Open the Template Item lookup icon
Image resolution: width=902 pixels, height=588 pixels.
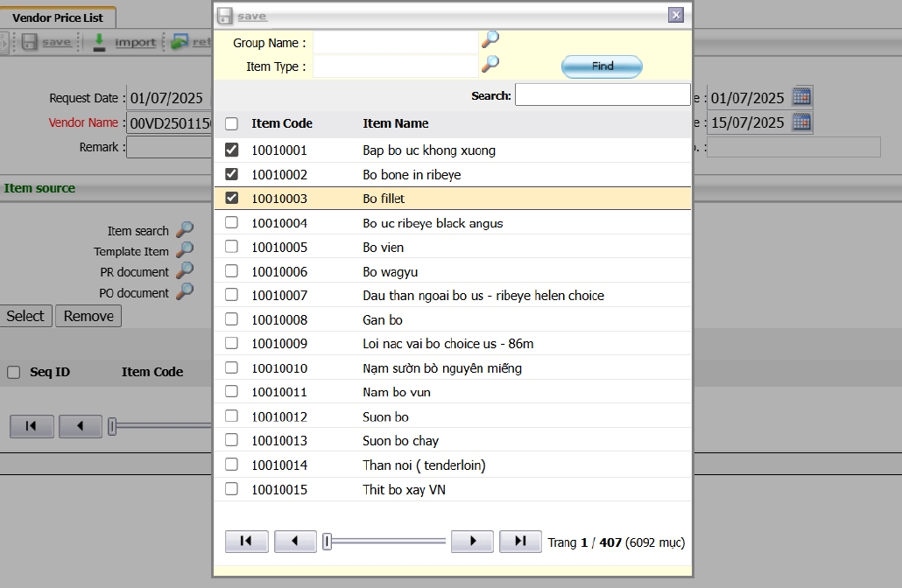(185, 250)
